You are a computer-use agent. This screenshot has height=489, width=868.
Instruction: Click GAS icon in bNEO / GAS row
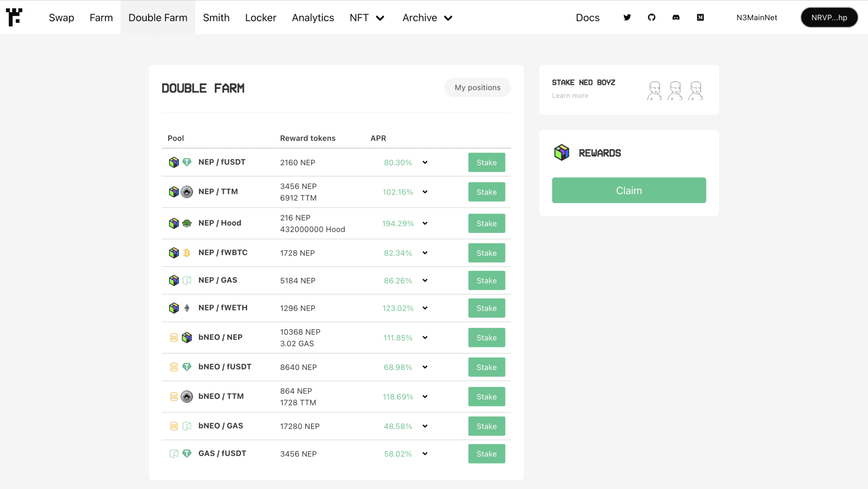pyautogui.click(x=187, y=426)
